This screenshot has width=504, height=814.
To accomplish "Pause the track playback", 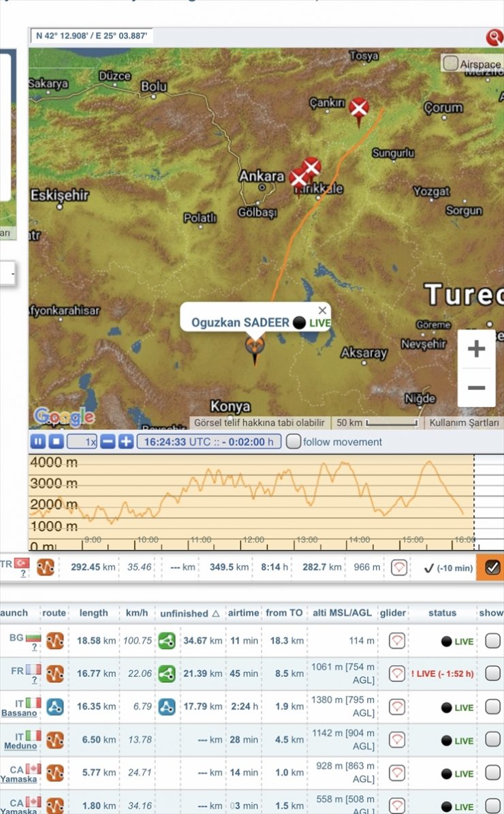I will [38, 442].
